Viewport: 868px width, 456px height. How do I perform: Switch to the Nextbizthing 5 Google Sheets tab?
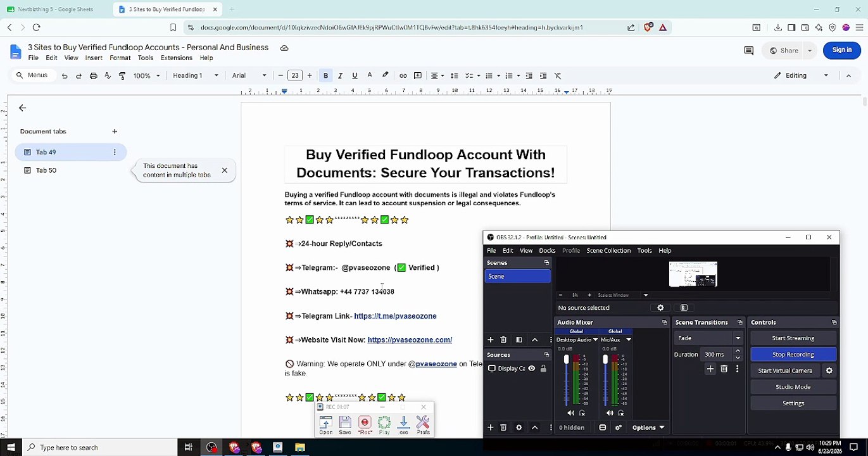pyautogui.click(x=55, y=9)
